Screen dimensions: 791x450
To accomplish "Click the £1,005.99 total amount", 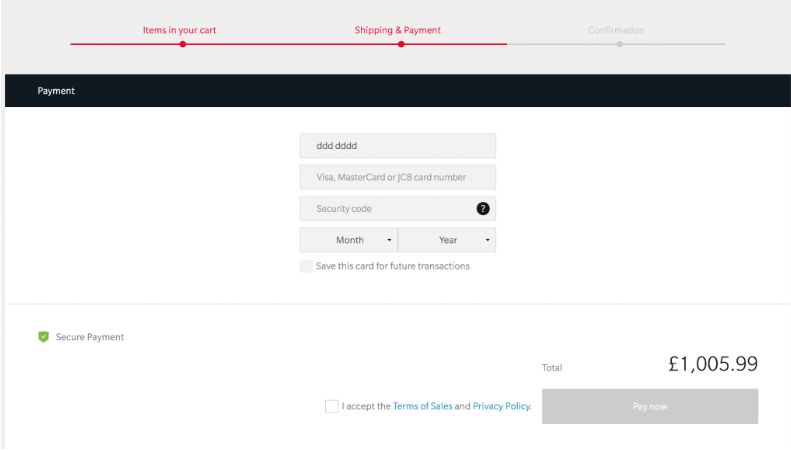I will click(x=713, y=364).
